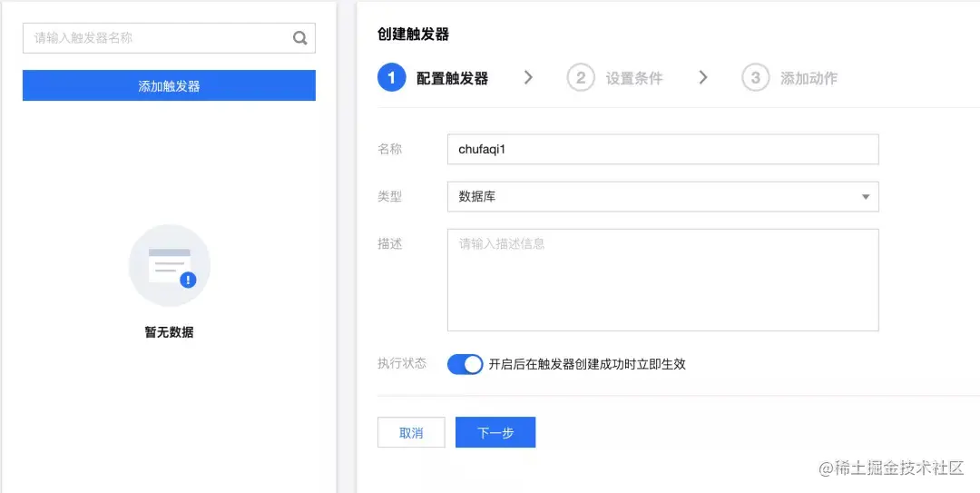Click the 描述 label
Viewport: 980px width, 493px height.
tap(389, 243)
